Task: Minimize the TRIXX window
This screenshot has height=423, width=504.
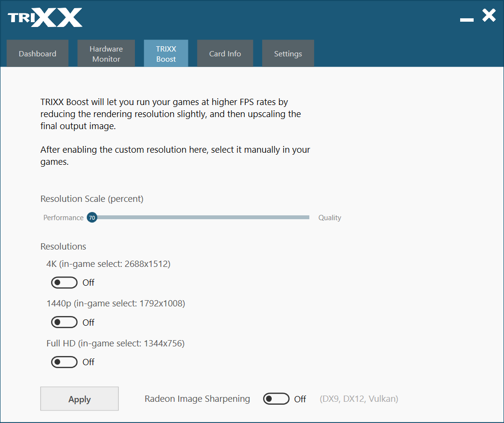Action: point(467,20)
